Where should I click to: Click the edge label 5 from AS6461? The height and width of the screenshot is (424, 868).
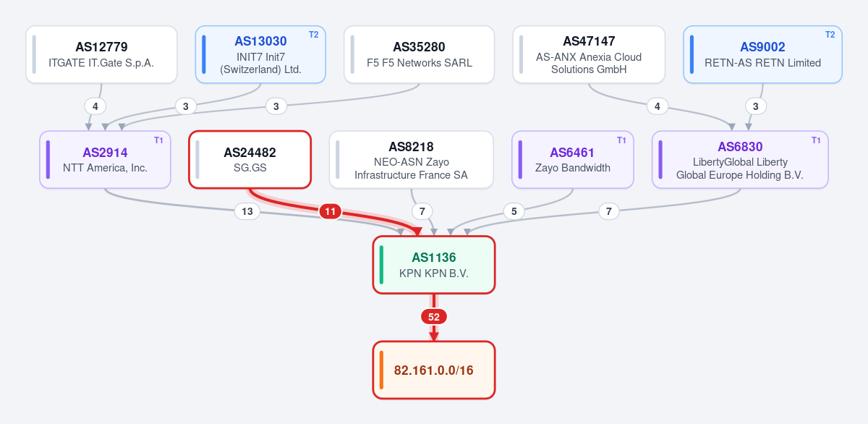coord(514,211)
